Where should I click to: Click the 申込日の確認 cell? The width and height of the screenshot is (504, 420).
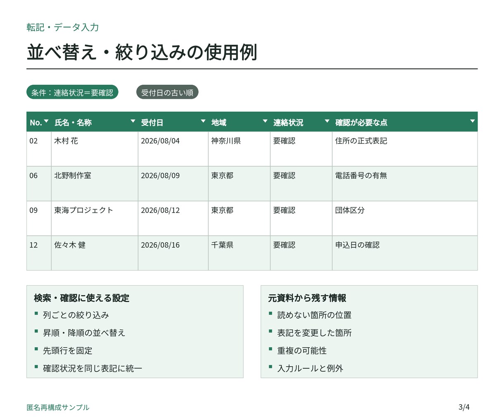point(405,253)
